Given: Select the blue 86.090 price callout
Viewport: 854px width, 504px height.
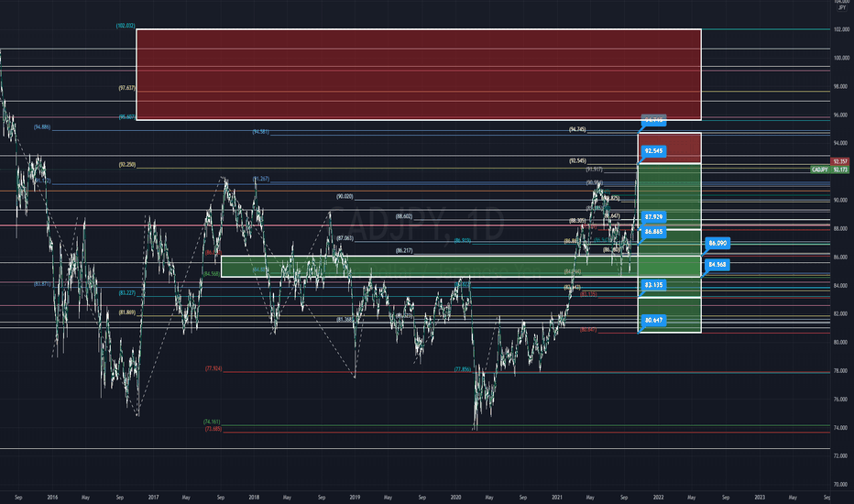Looking at the screenshot, I should click(717, 243).
